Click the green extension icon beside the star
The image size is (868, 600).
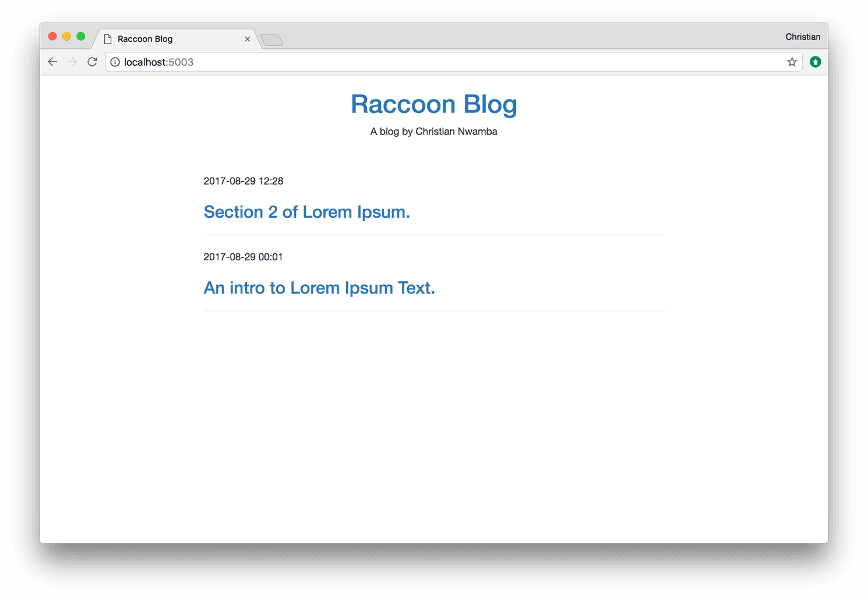pyautogui.click(x=815, y=61)
